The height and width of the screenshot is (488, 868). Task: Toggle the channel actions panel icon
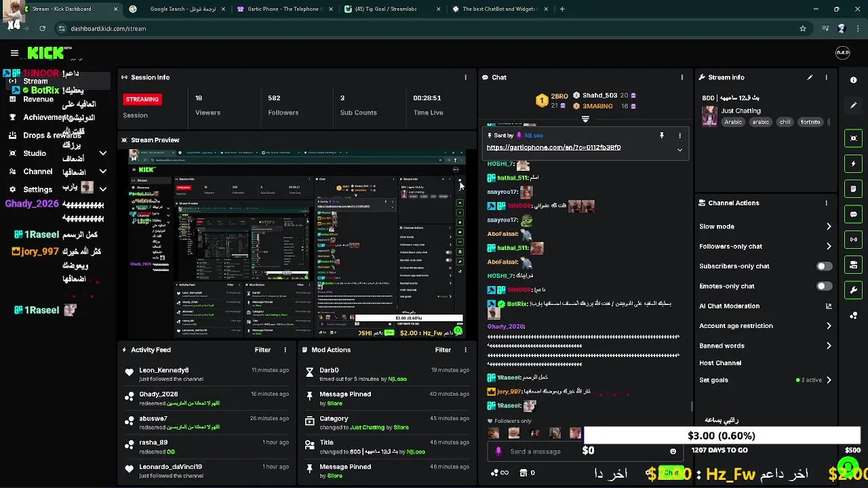[854, 265]
